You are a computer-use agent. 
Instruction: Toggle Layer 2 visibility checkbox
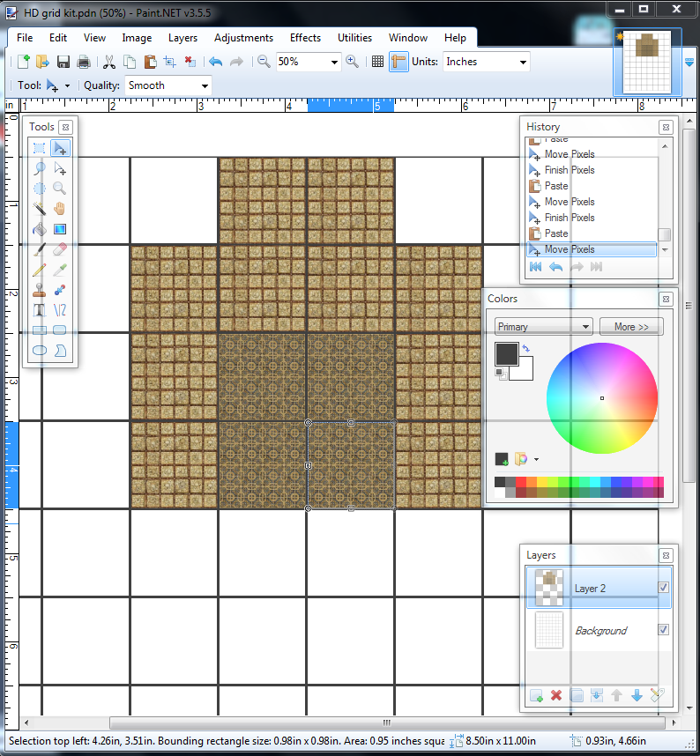pos(663,587)
